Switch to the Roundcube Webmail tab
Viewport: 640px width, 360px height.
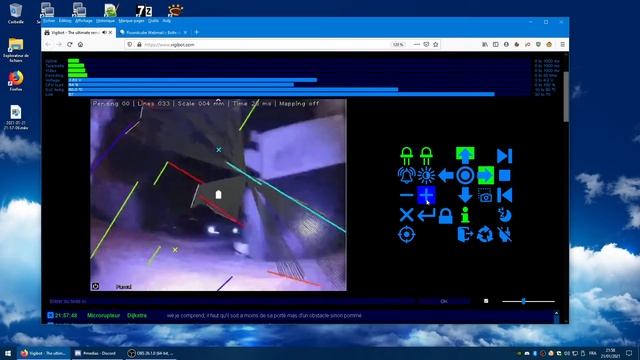(153, 32)
